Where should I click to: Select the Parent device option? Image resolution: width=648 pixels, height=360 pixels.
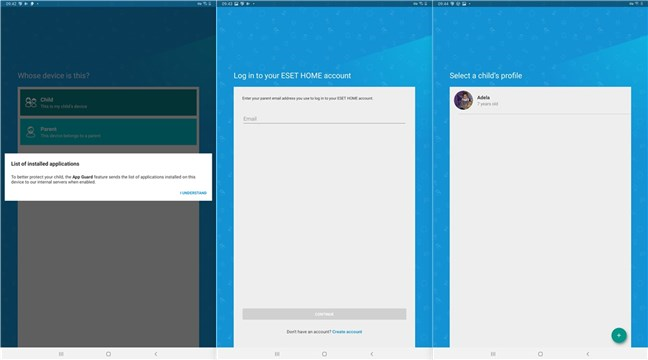coord(108,132)
